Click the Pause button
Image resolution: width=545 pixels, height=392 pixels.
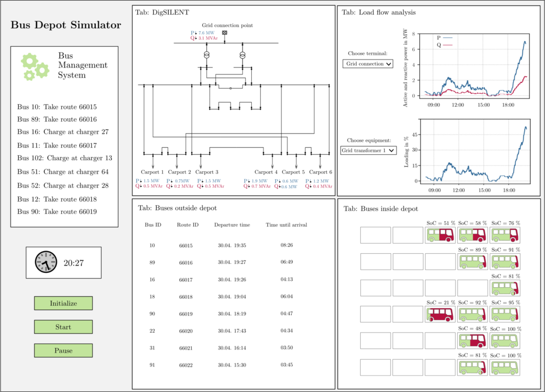pyautogui.click(x=63, y=351)
